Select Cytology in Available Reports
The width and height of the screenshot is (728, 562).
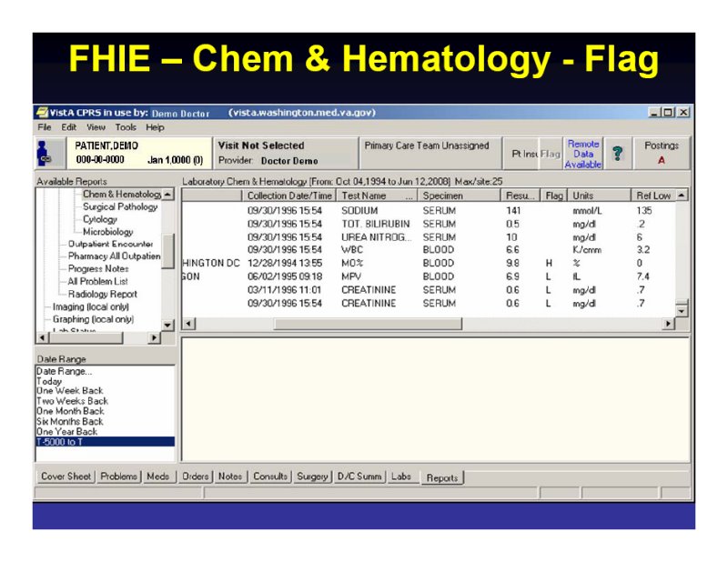[100, 219]
